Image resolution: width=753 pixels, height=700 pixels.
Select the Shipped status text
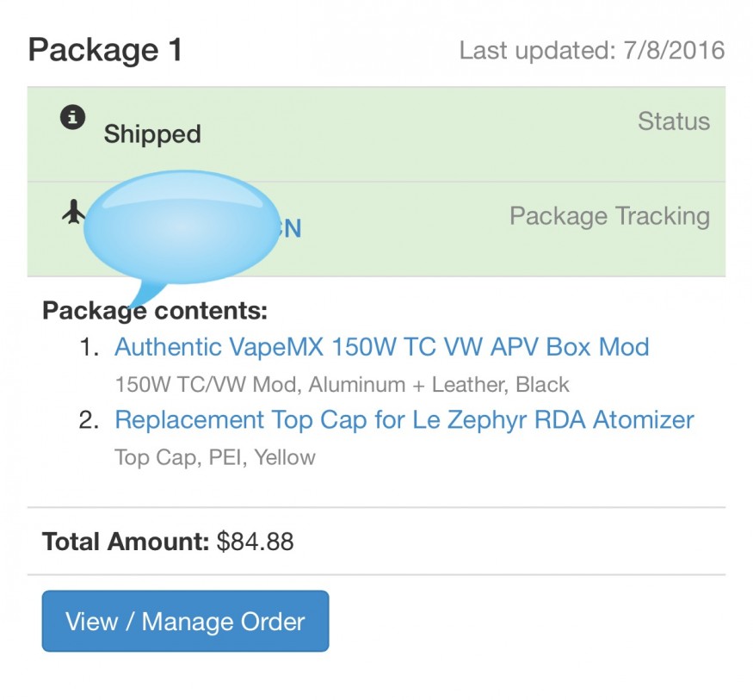coord(152,134)
